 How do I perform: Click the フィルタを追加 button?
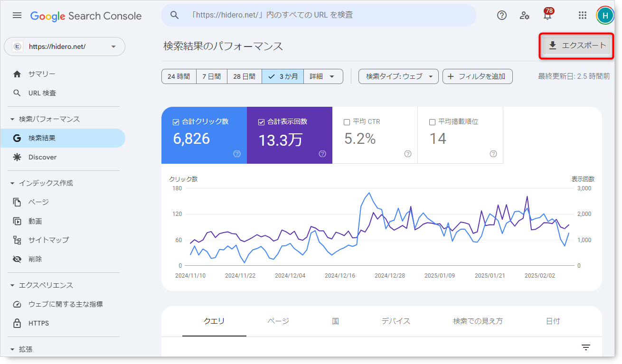click(x=477, y=76)
